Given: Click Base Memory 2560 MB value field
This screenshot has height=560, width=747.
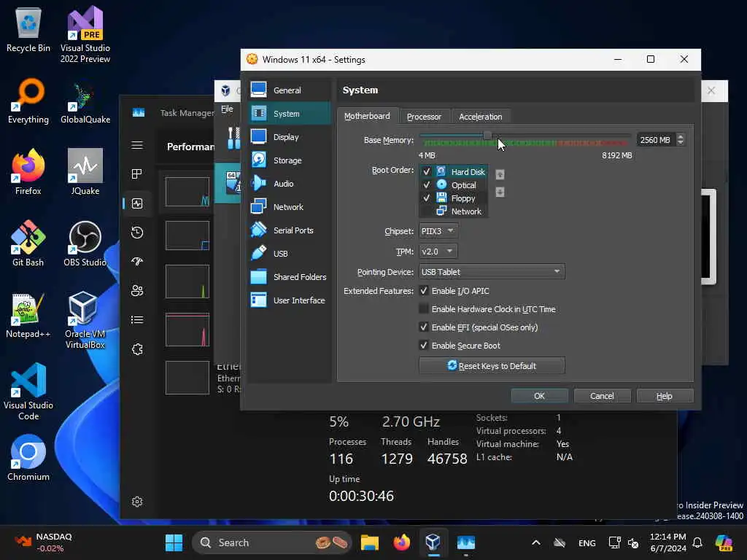Looking at the screenshot, I should 656,139.
